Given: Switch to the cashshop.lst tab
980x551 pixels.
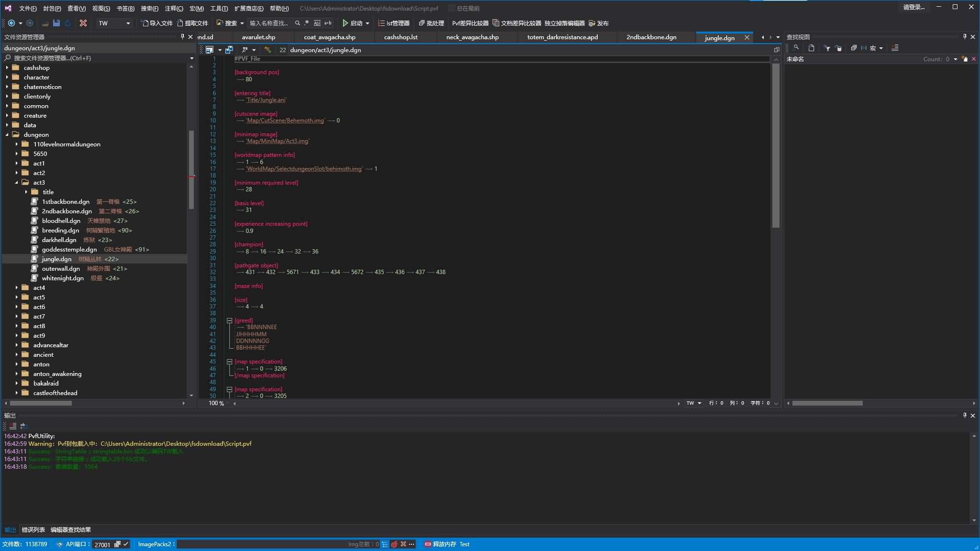Looking at the screenshot, I should pyautogui.click(x=401, y=37).
